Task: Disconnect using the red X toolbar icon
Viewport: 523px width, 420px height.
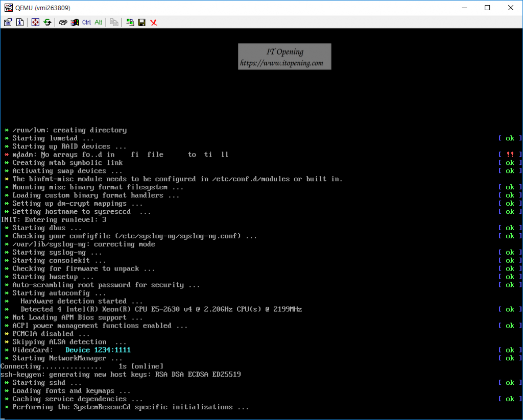Action: pyautogui.click(x=153, y=22)
